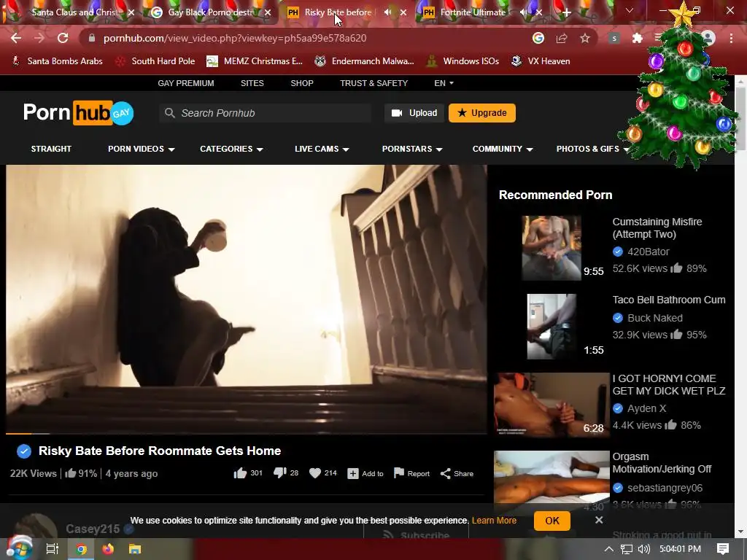Screen dimensions: 747x560
Task: Open the Ayden X channel link
Action: tap(646, 408)
